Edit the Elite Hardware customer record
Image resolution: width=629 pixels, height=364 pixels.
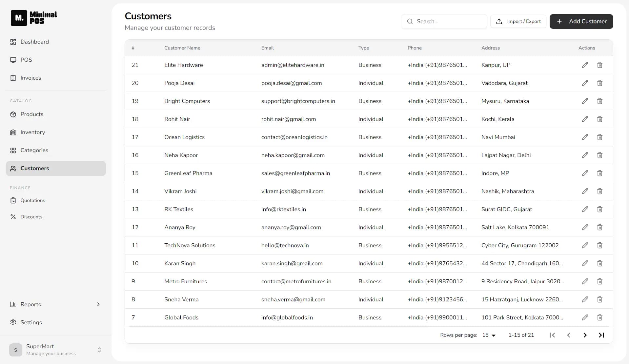tap(585, 65)
